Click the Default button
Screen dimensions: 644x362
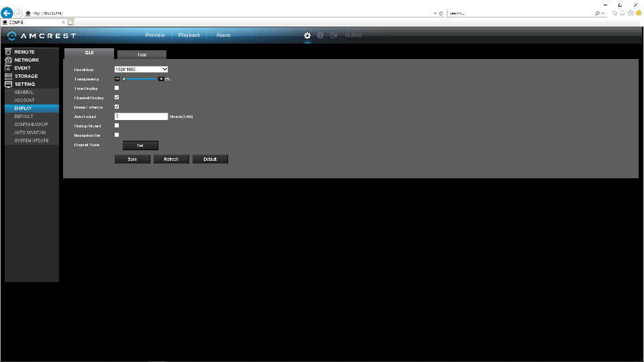(x=210, y=160)
